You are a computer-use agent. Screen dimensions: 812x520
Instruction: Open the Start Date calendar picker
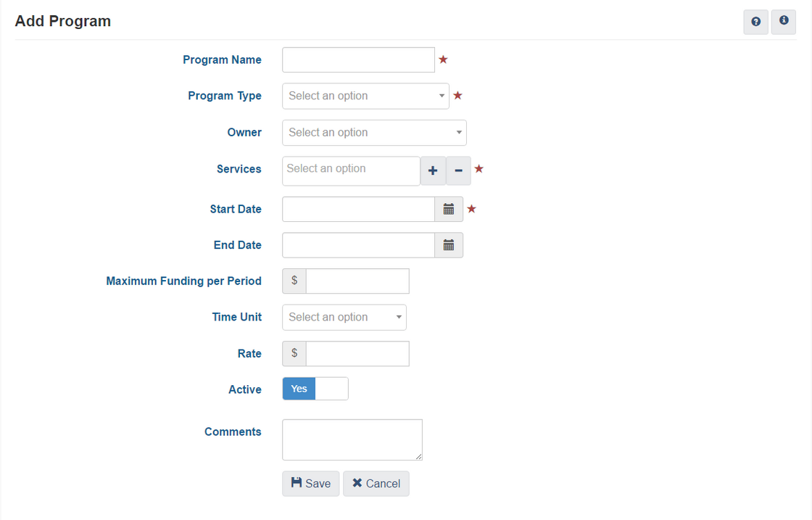click(449, 209)
